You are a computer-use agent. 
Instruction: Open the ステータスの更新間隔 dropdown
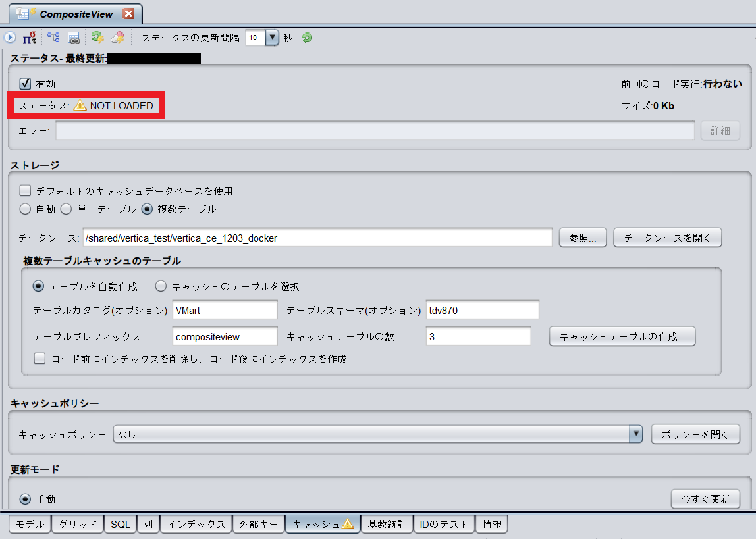tap(272, 38)
